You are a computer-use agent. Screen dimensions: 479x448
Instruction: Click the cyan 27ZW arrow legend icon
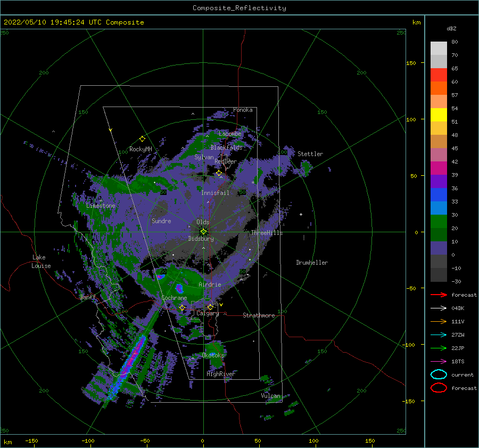click(x=439, y=335)
